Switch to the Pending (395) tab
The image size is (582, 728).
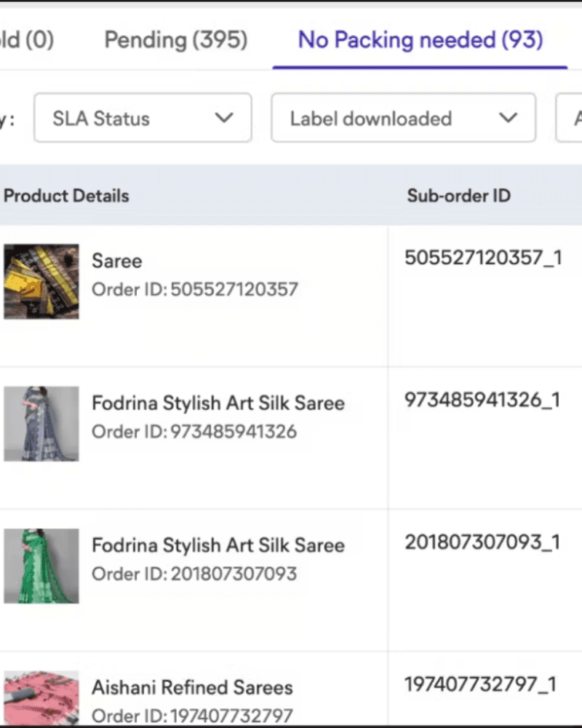click(x=175, y=40)
